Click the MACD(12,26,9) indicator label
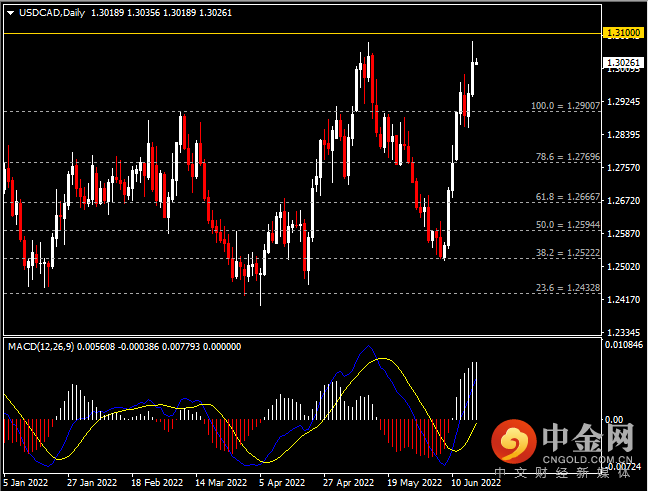The width and height of the screenshot is (648, 491). pos(41,347)
